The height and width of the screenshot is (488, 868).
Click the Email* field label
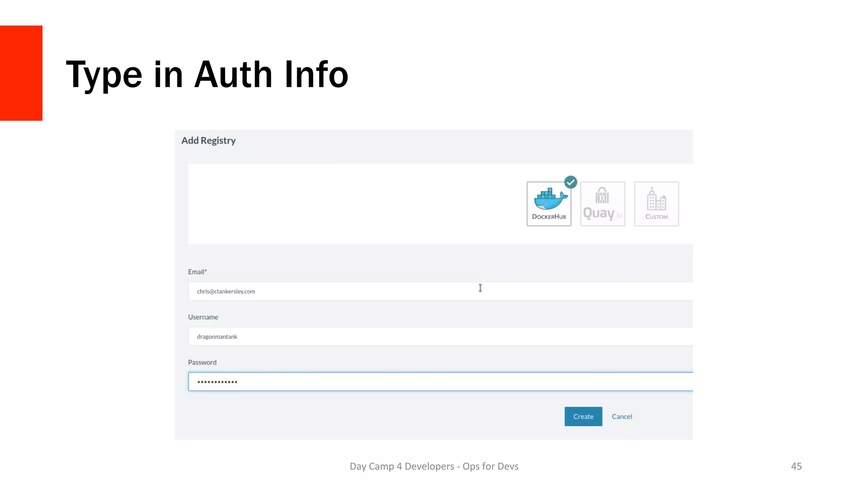198,272
